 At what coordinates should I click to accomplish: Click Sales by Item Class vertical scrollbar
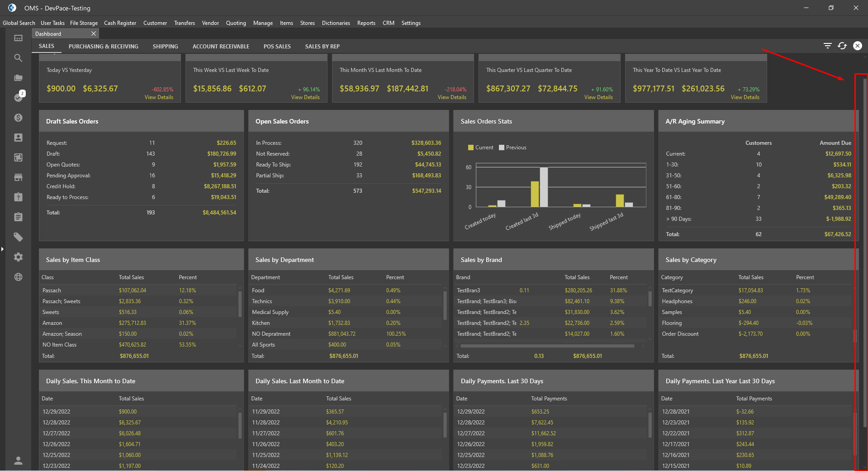tap(240, 304)
